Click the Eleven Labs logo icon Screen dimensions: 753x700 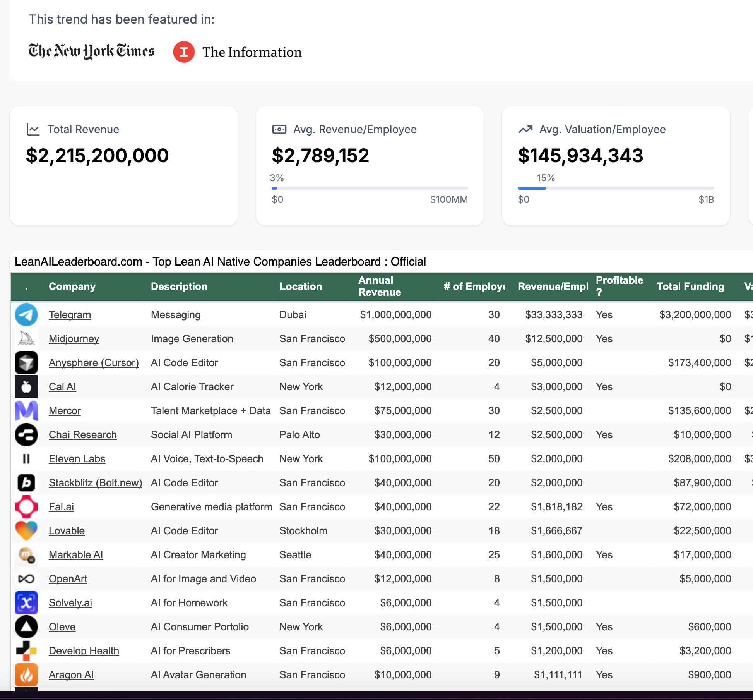click(26, 459)
